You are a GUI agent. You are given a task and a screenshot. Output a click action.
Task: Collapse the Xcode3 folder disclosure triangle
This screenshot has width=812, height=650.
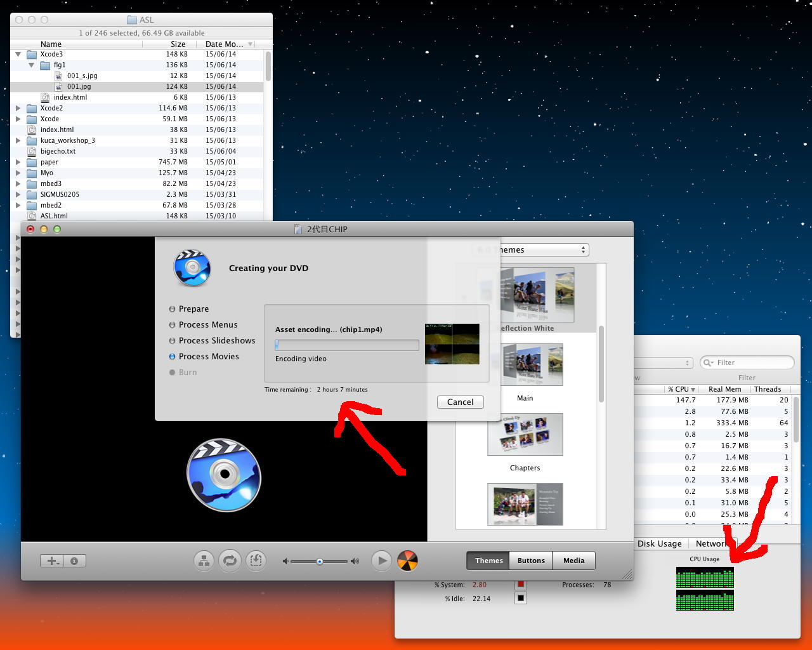pyautogui.click(x=18, y=55)
